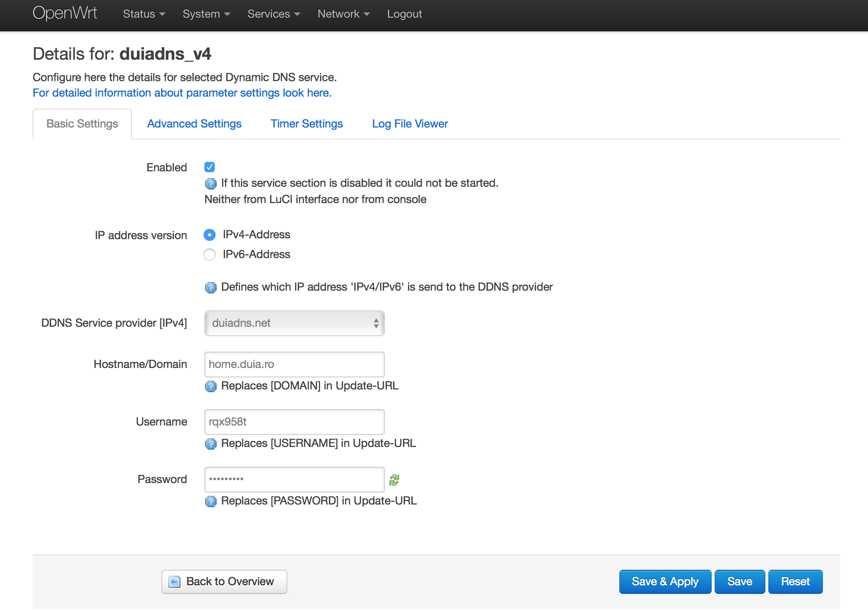Expand the Services menu
This screenshot has width=868, height=611.
274,14
